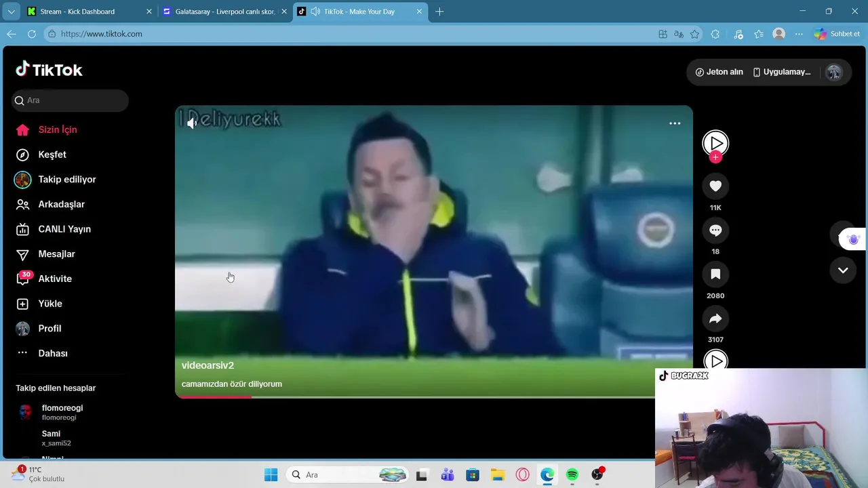Viewport: 868px width, 488px height.
Task: Open the weather widget showing 11°C
Action: pos(38,474)
